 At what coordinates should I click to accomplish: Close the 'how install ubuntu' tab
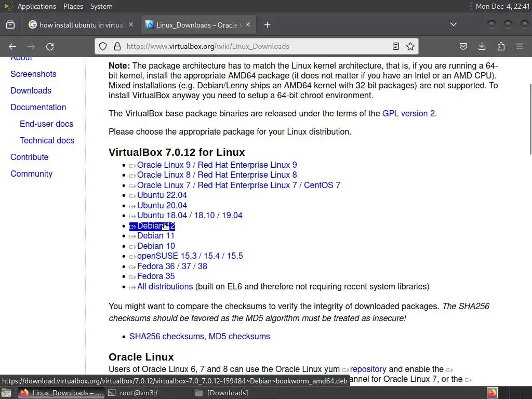(x=131, y=25)
